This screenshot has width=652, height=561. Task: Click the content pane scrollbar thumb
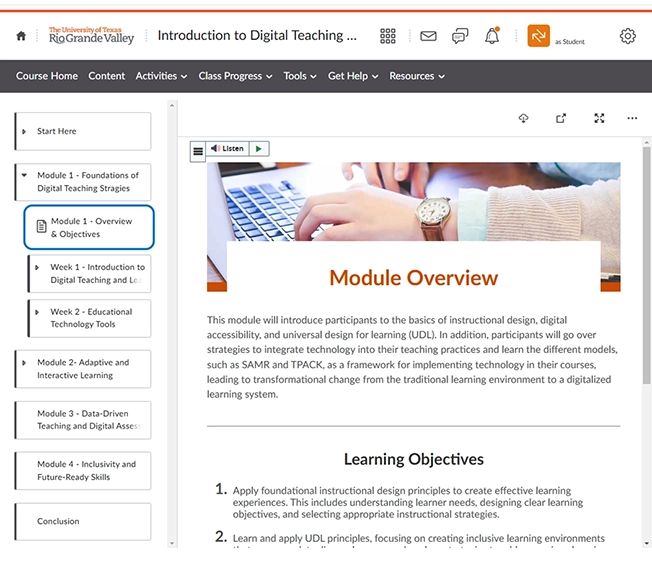(x=646, y=265)
